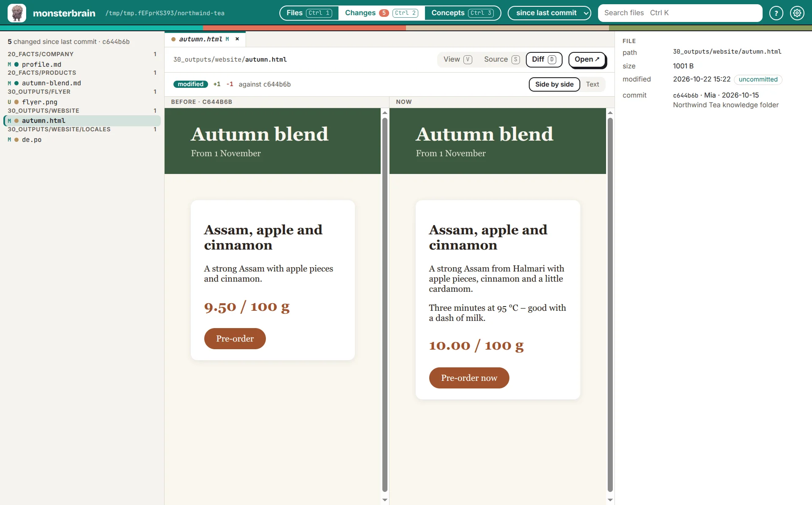Image resolution: width=812 pixels, height=505 pixels.
Task: Close the autumn.html tab
Action: (237, 39)
